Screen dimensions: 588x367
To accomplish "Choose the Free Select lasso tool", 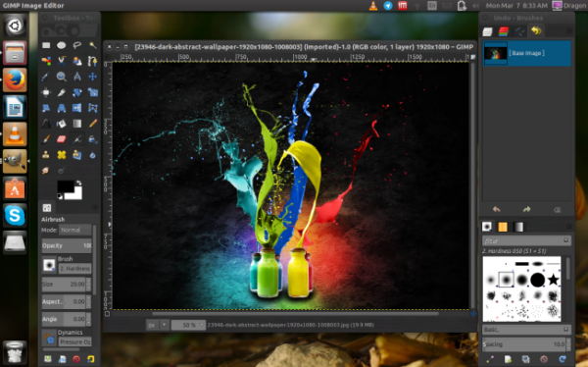I will point(77,45).
